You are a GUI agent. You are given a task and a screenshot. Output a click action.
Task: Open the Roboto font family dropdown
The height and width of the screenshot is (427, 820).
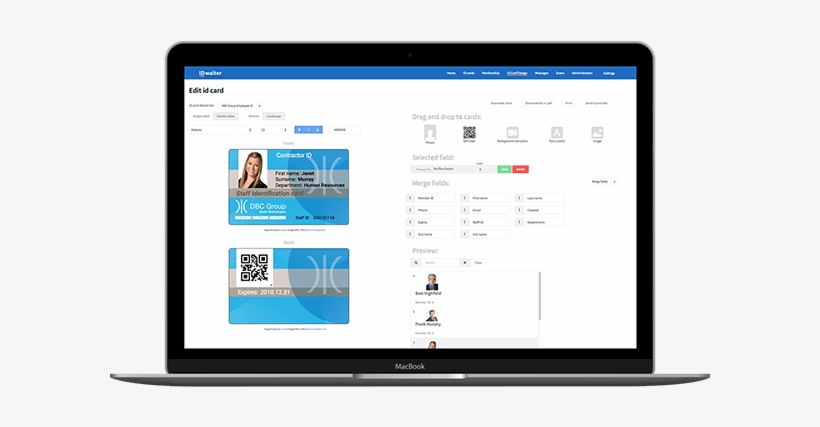tap(215, 129)
